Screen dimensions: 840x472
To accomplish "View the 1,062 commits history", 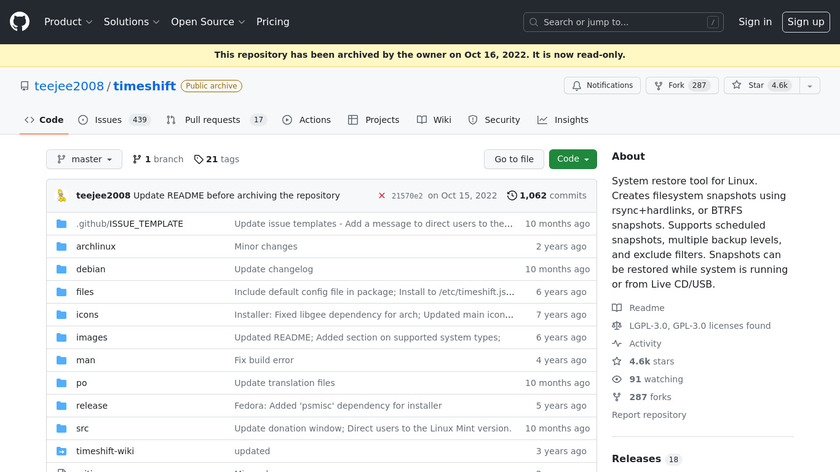I will coord(547,196).
